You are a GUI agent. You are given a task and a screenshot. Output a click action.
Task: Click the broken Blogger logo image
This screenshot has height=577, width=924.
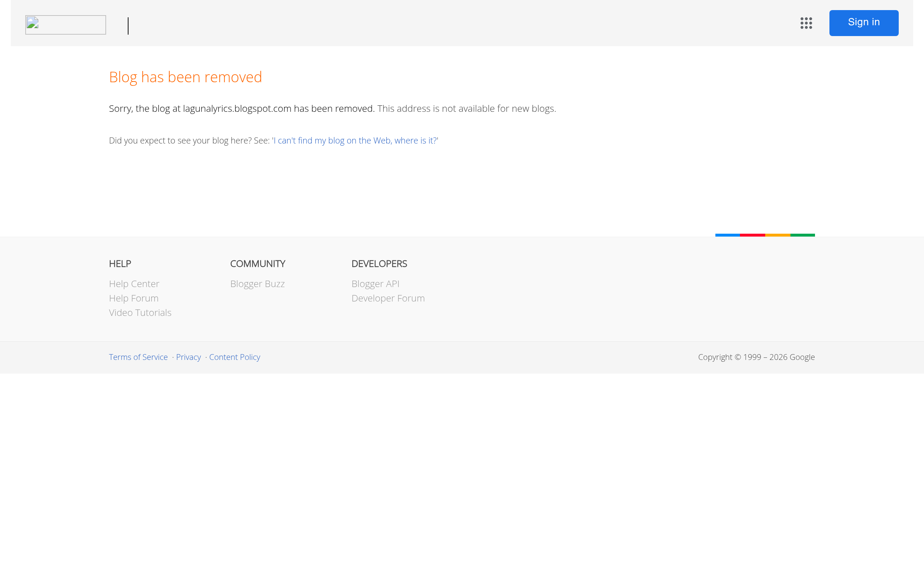point(66,25)
